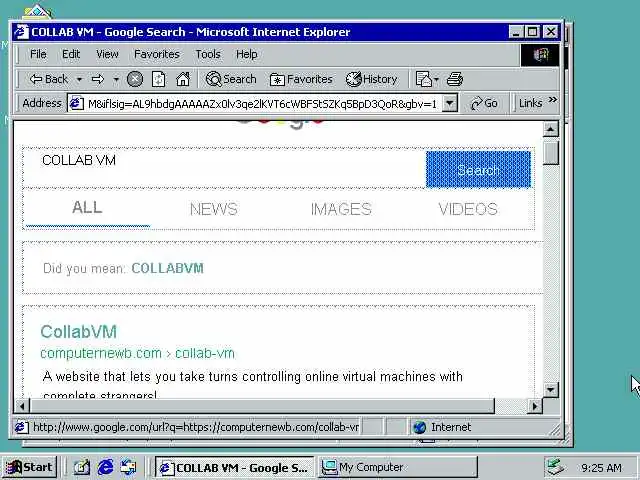The height and width of the screenshot is (480, 640).
Task: Click the horizontal scrollbar left arrow
Action: tap(22, 406)
